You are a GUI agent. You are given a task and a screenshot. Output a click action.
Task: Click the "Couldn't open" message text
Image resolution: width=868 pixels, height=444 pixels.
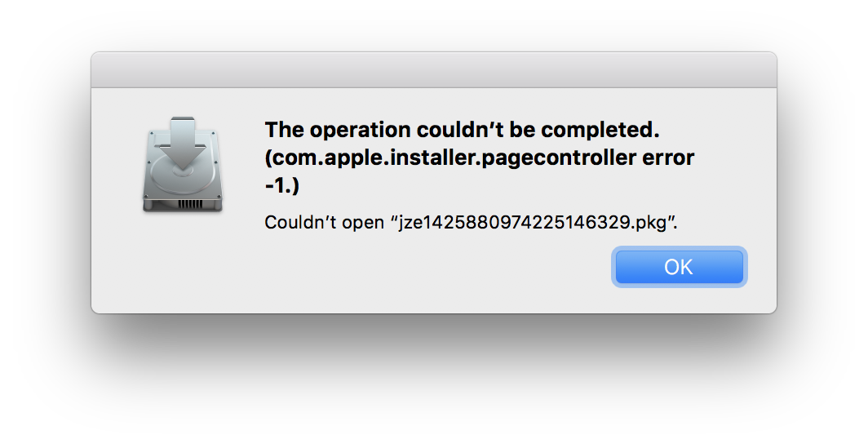pyautogui.click(x=324, y=222)
